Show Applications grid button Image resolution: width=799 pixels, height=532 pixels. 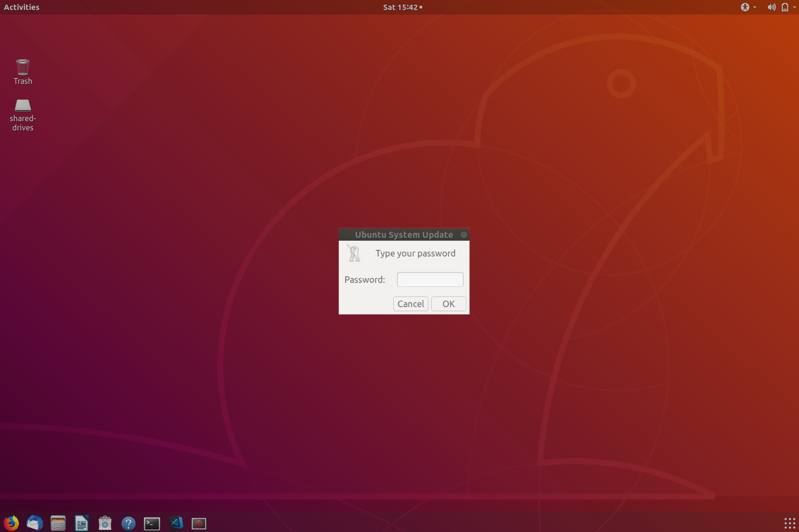[789, 523]
